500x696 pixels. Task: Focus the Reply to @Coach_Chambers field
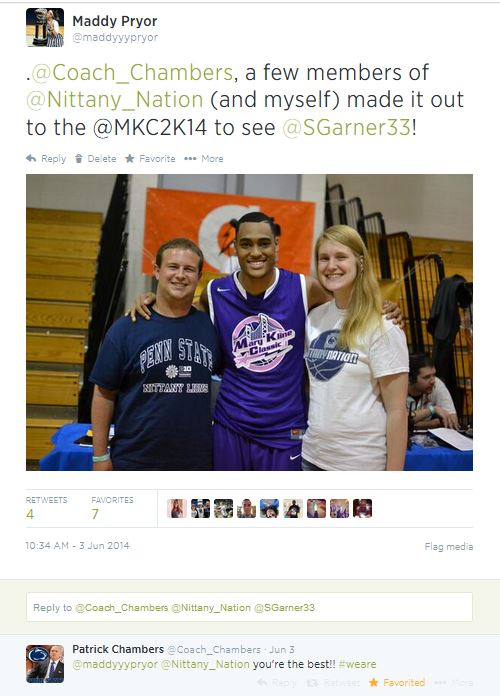(250, 607)
